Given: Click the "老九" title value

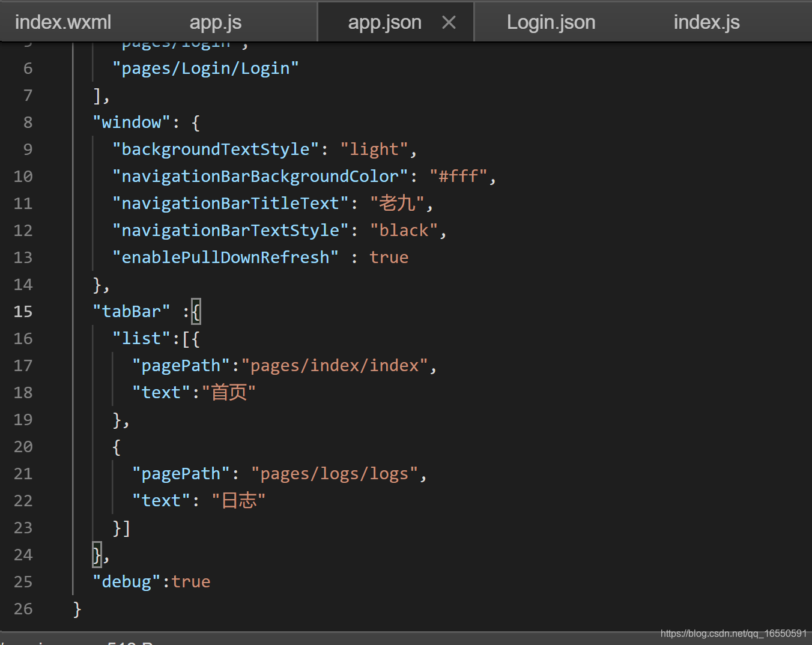Looking at the screenshot, I should pos(397,204).
